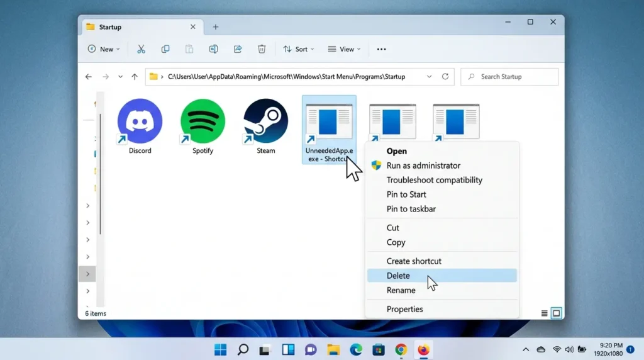The height and width of the screenshot is (360, 644).
Task: Open clock and date flyout
Action: (x=608, y=349)
